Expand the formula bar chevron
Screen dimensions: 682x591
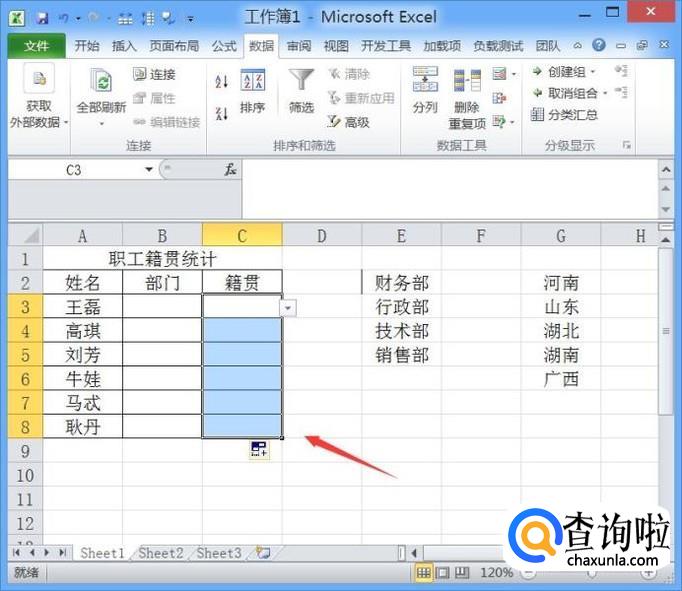pos(666,170)
